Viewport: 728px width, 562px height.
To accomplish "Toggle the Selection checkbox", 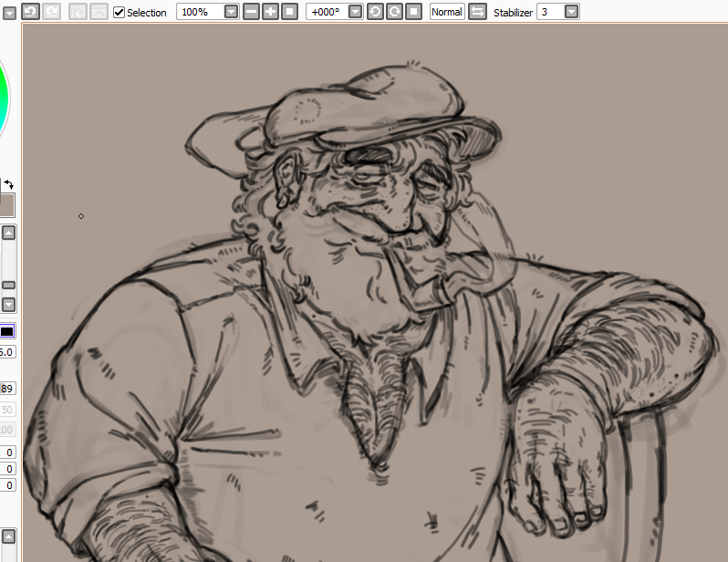I will click(119, 12).
